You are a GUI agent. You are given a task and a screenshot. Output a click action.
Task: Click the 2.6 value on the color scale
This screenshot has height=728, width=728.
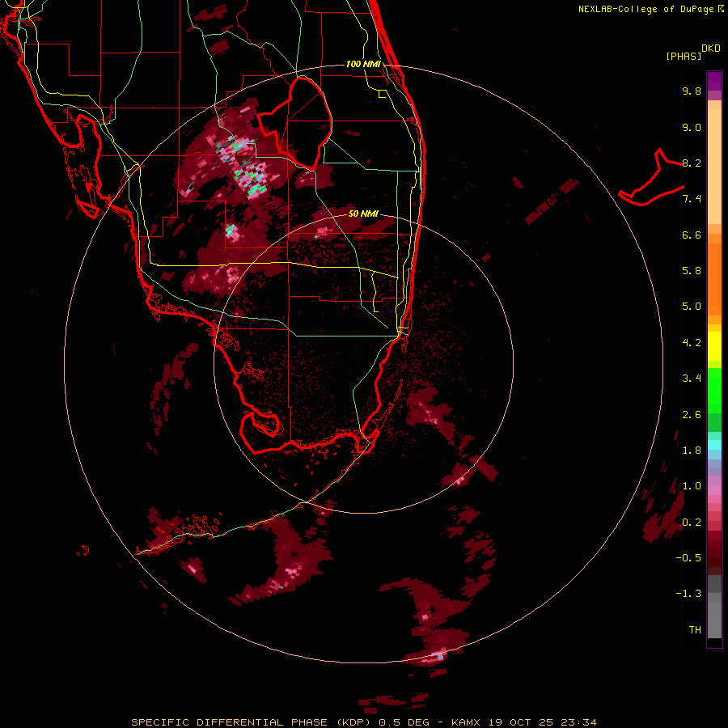coord(692,415)
